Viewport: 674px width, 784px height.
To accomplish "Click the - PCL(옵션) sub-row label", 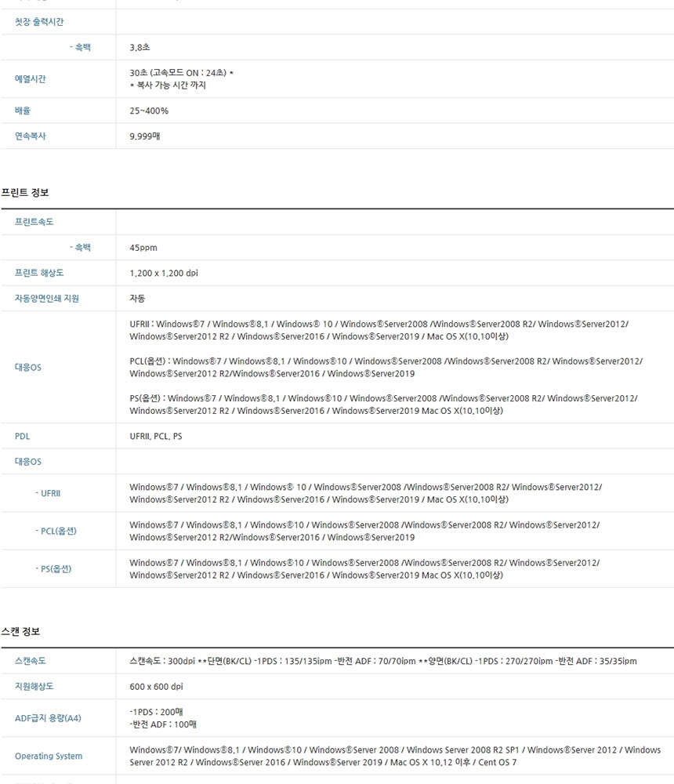I will click(x=56, y=531).
